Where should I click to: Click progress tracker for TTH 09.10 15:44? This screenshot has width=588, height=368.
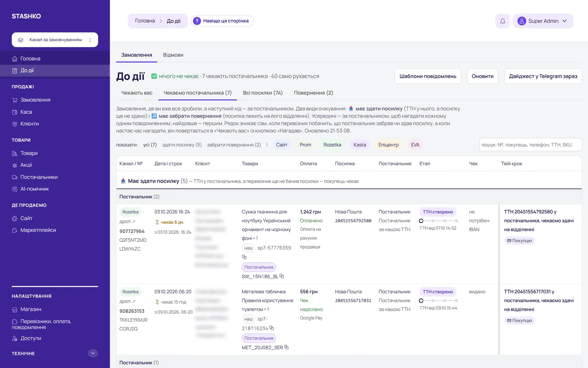click(438, 301)
